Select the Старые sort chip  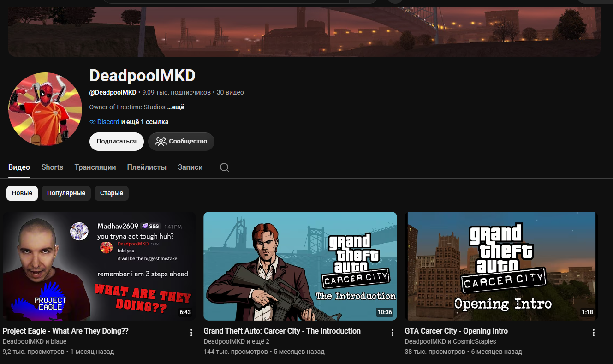tap(112, 193)
